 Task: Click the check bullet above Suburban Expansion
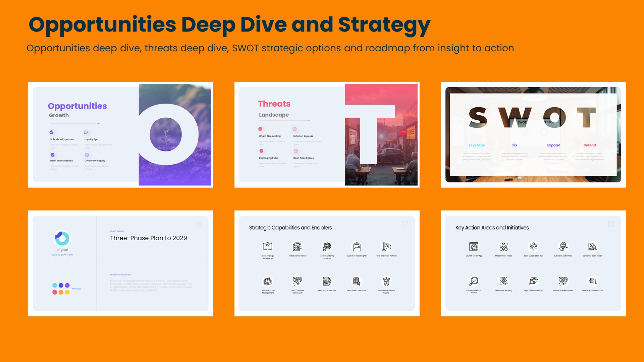tap(52, 132)
